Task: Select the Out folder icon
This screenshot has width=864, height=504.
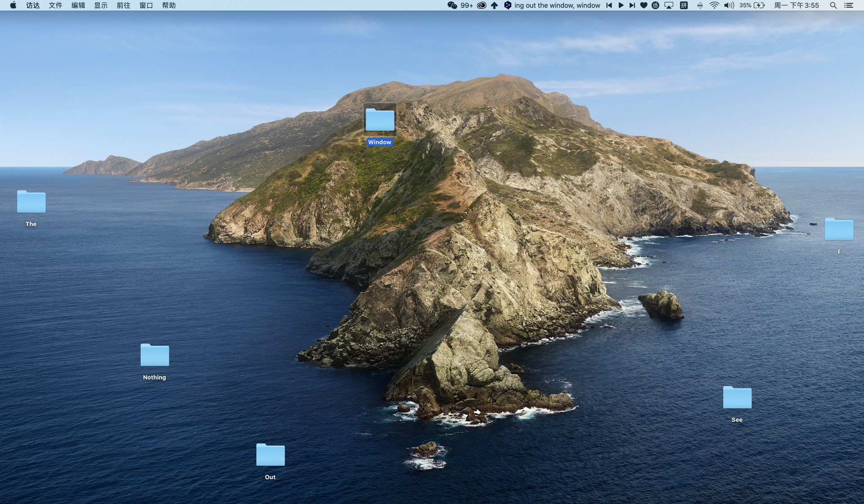Action: [270, 454]
